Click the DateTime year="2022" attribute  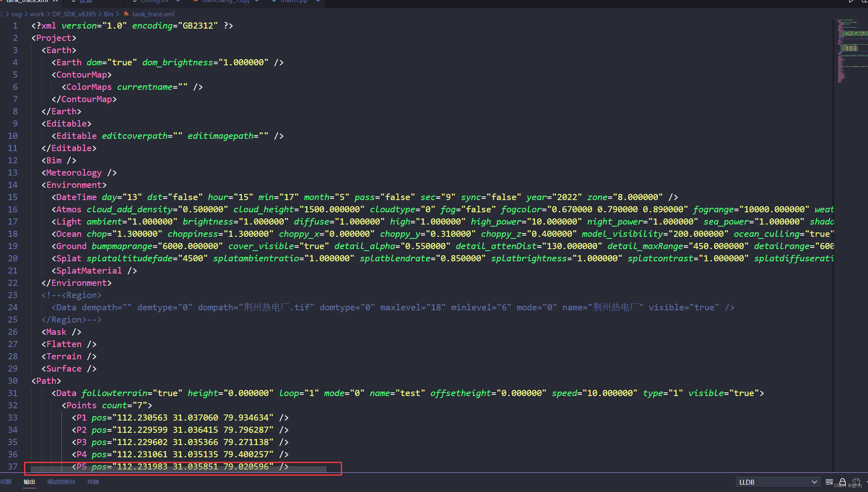point(554,197)
